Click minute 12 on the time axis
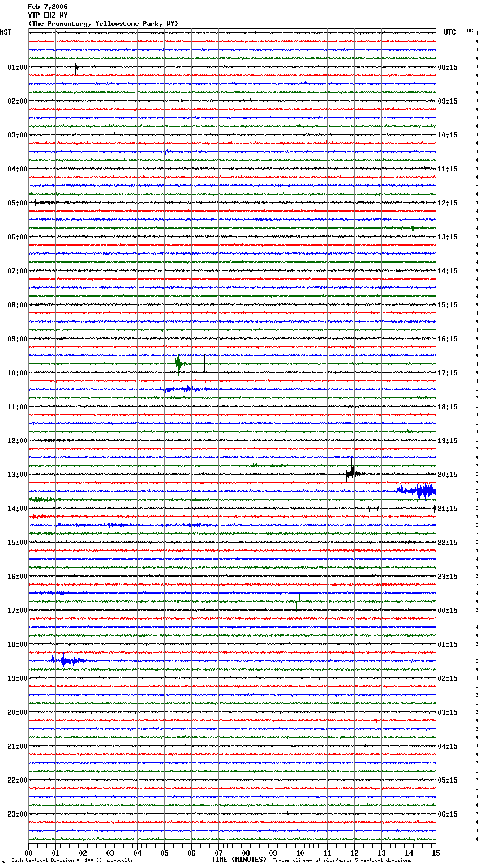The height and width of the screenshot is (868, 481). click(x=354, y=853)
